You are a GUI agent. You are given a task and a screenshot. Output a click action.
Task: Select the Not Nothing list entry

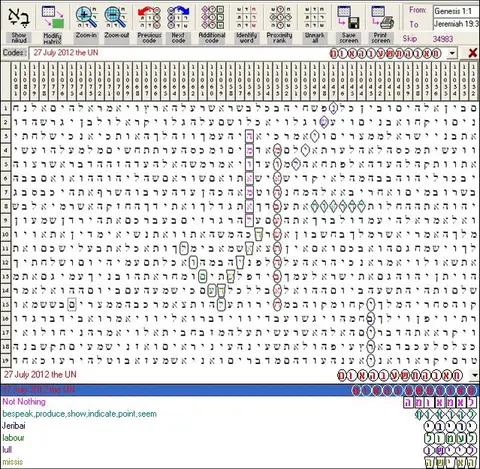[24, 402]
